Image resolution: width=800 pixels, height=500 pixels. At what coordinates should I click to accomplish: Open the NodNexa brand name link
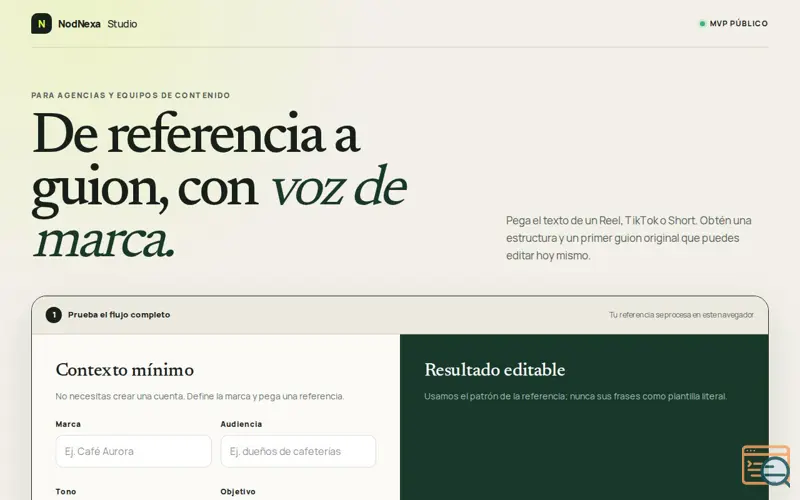point(79,24)
